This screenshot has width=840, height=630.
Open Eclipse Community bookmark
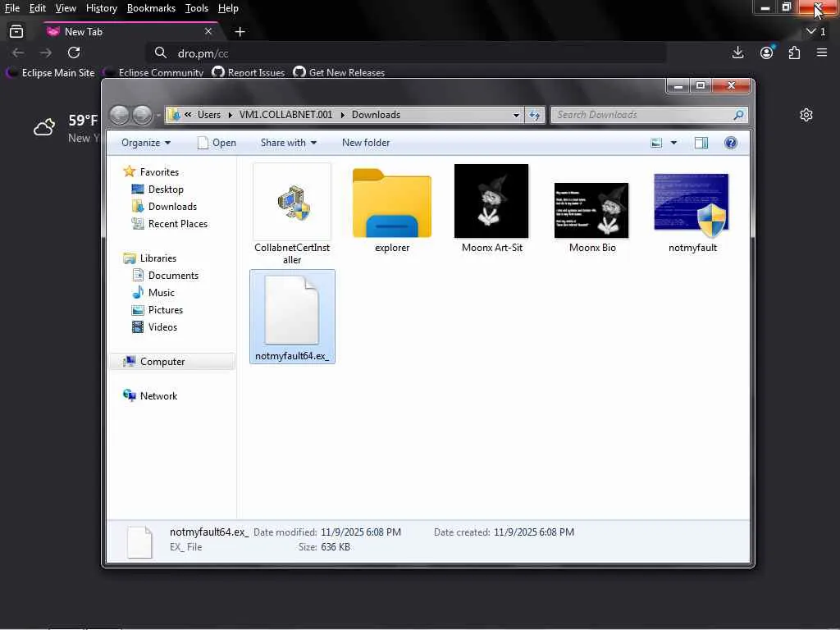point(153,73)
